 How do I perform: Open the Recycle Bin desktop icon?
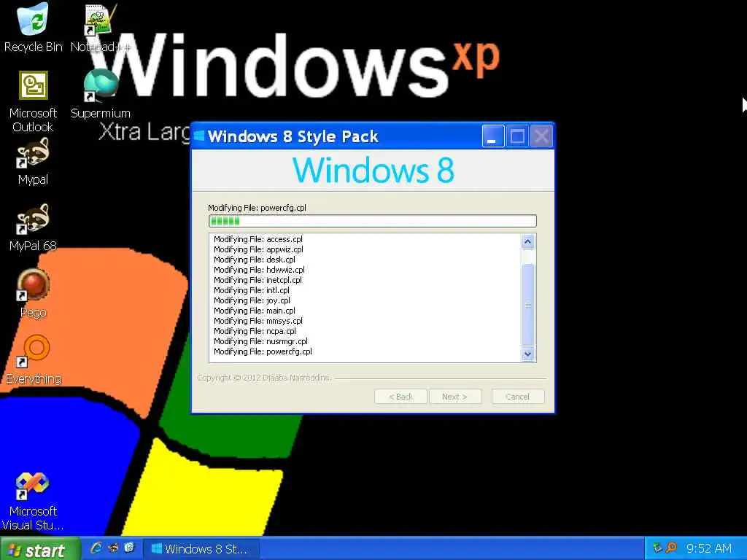[33, 27]
